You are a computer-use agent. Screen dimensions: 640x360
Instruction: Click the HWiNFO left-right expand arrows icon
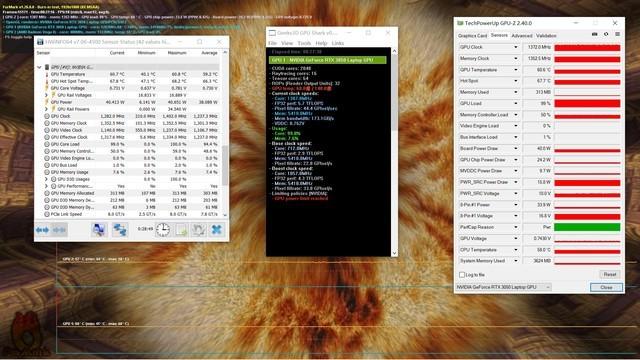tap(42, 230)
